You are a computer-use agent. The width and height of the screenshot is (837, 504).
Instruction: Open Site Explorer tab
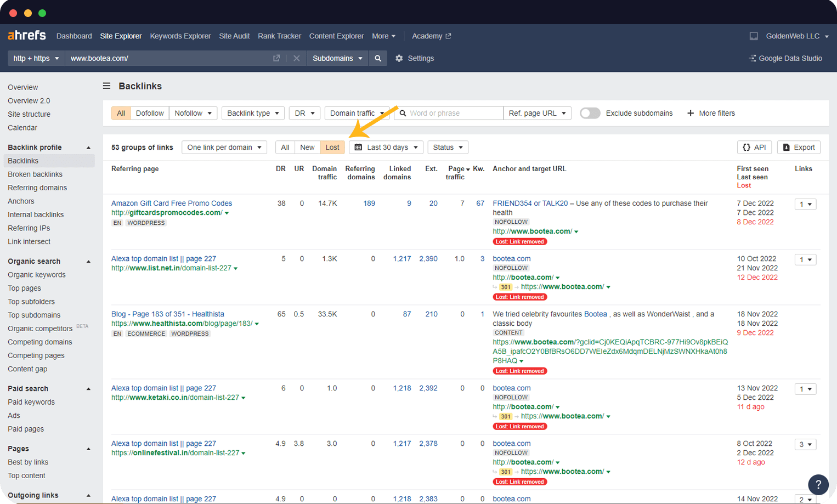(x=121, y=36)
